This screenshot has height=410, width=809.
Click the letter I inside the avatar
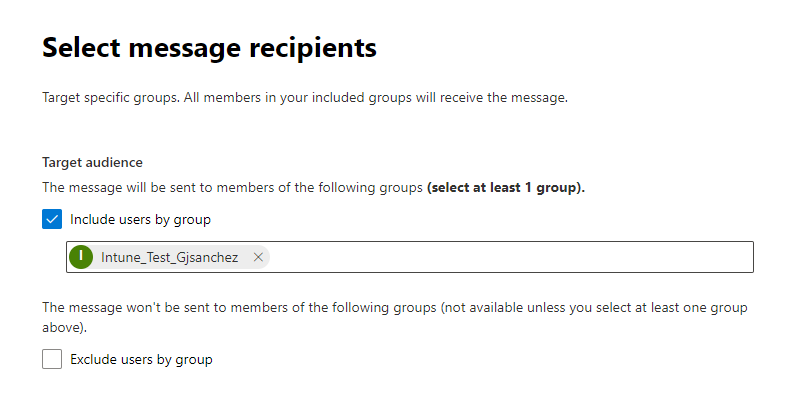pyautogui.click(x=82, y=257)
